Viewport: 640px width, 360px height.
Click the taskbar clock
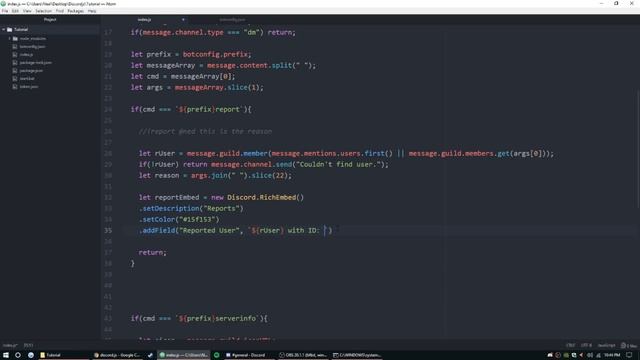pos(612,355)
